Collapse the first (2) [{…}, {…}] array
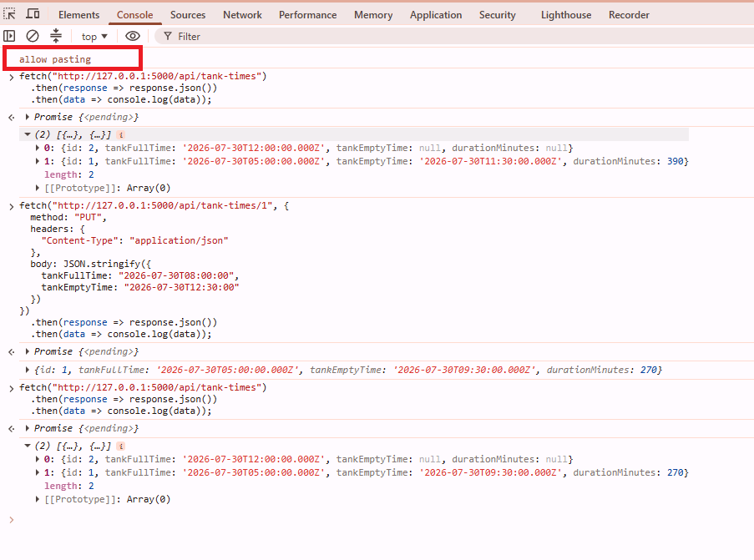The height and width of the screenshot is (560, 754). [28, 134]
